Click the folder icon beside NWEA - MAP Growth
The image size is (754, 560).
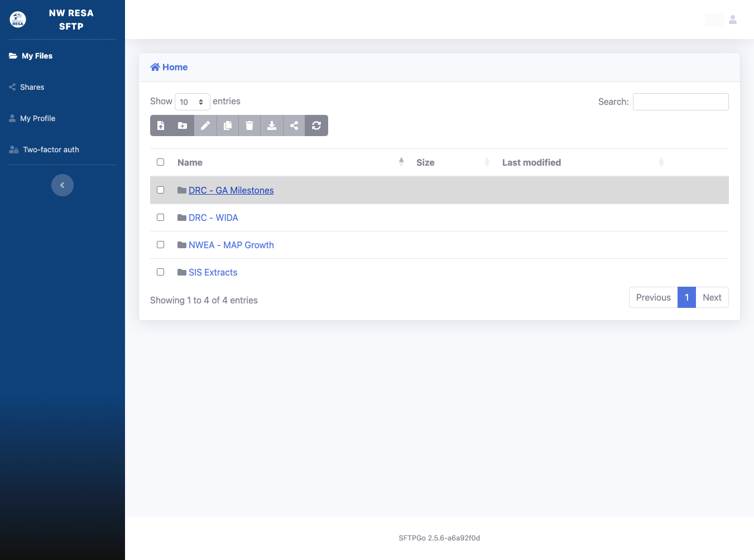pyautogui.click(x=182, y=245)
